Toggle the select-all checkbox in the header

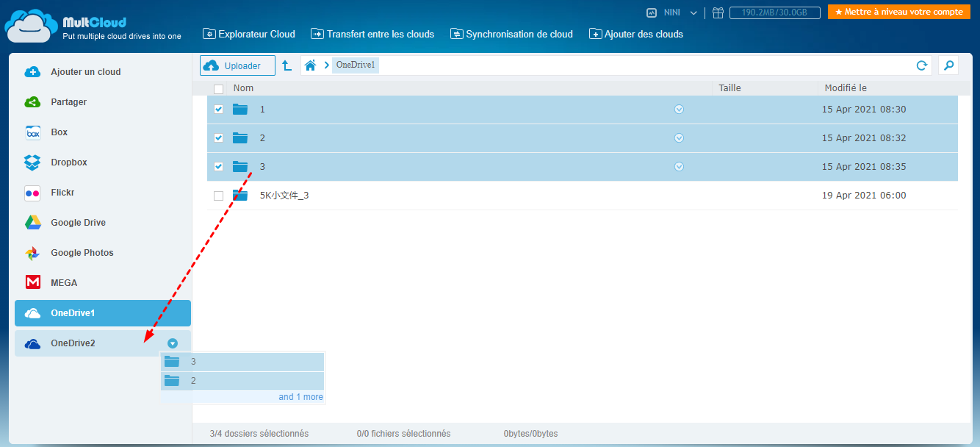[x=218, y=89]
